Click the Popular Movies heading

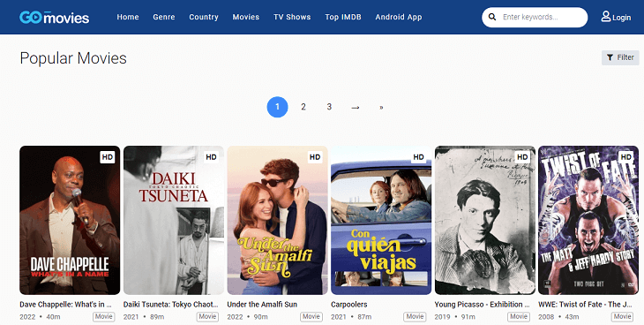[73, 58]
